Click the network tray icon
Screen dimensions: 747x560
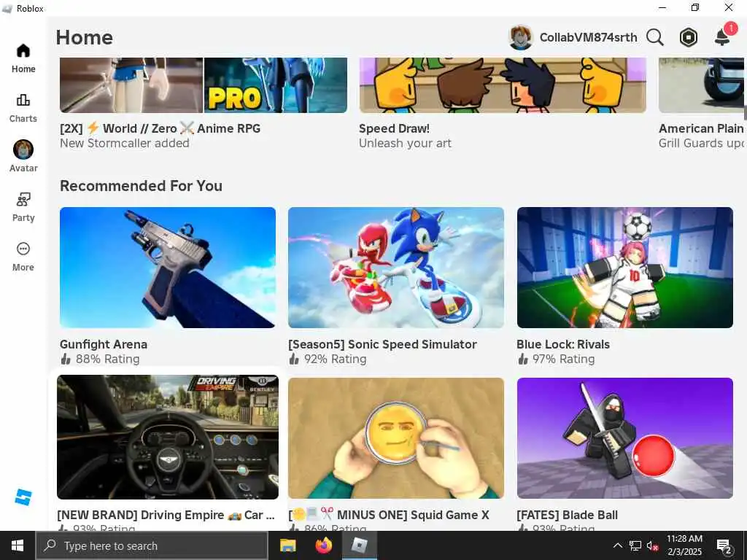[635, 545]
